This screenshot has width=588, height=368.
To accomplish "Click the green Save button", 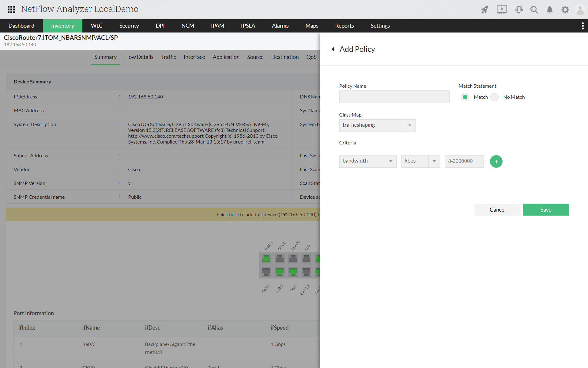I will 546,210.
